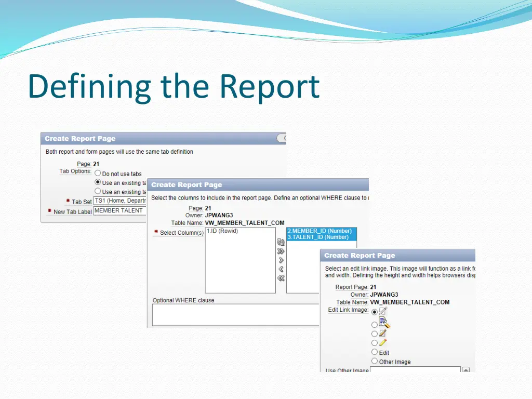Click the move-all-columns double right arrow

[281, 251]
